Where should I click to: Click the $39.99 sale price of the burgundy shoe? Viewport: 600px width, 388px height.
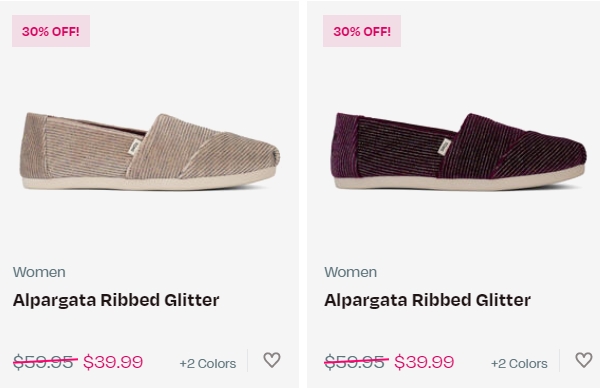[x=424, y=362]
